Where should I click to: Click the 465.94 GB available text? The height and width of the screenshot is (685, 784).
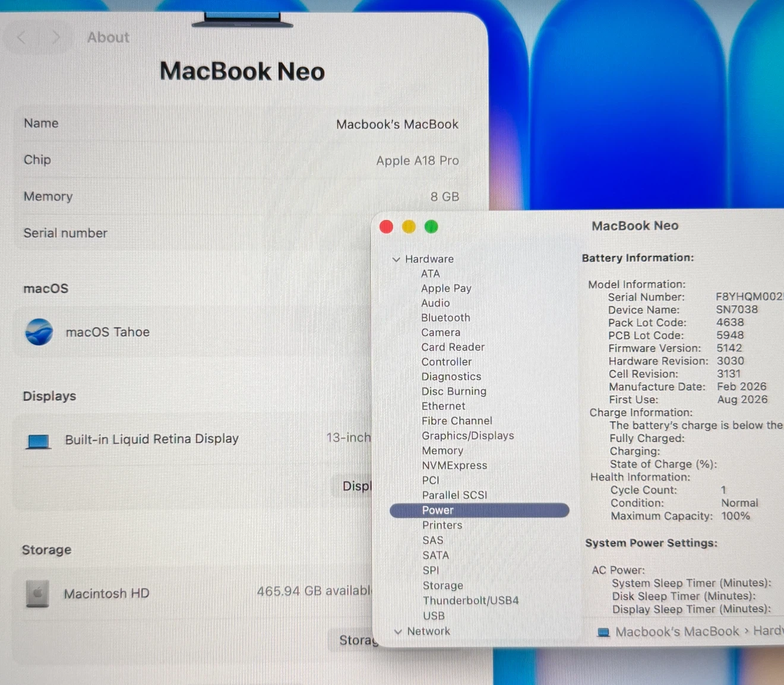tap(314, 591)
